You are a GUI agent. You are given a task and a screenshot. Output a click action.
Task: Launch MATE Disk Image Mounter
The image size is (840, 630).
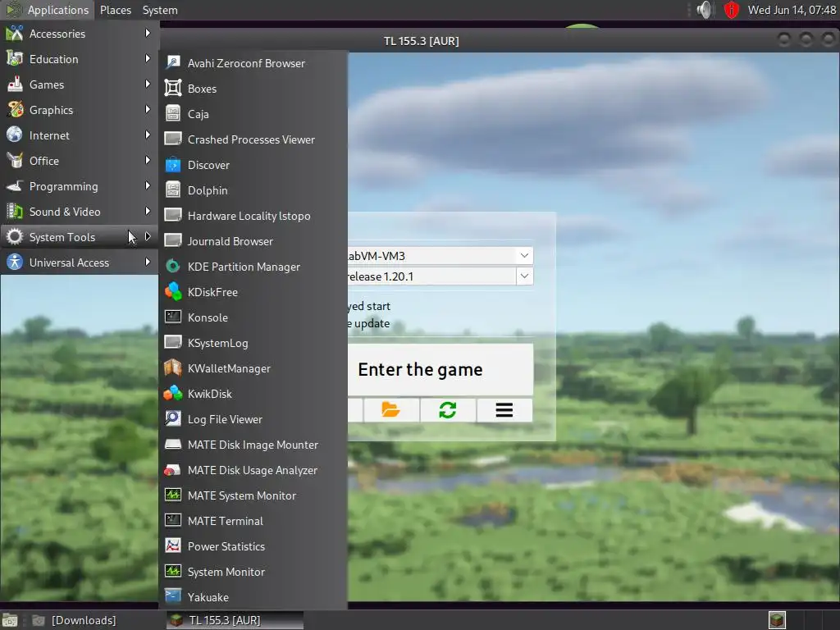pyautogui.click(x=253, y=445)
